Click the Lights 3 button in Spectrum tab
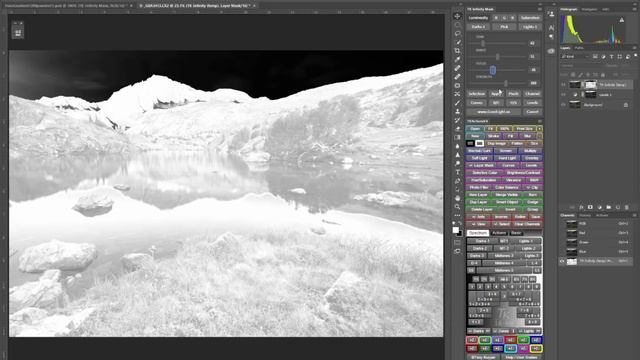The width and height of the screenshot is (640, 360). point(531,256)
